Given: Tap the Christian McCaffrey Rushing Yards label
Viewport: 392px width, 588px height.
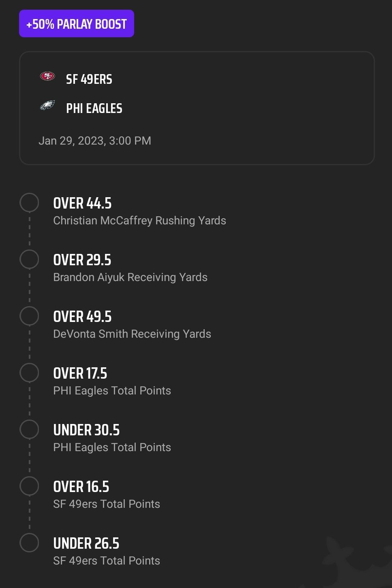Looking at the screenshot, I should pos(140,220).
